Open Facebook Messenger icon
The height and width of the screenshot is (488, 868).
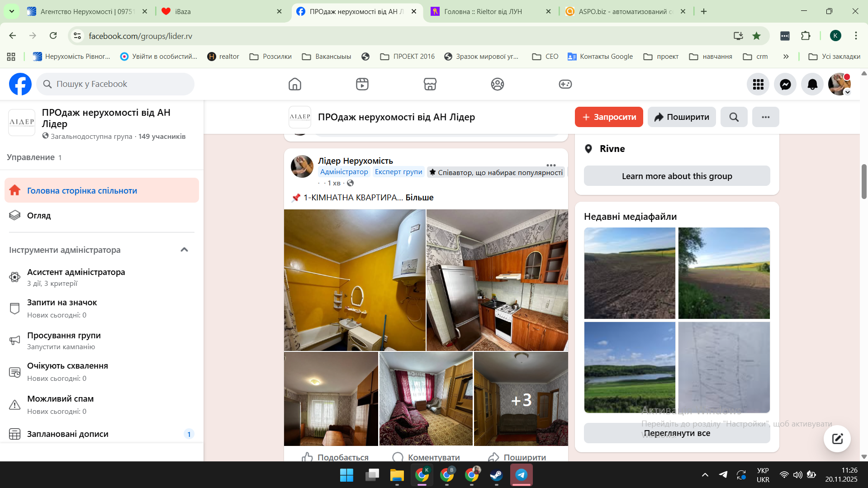pos(785,84)
